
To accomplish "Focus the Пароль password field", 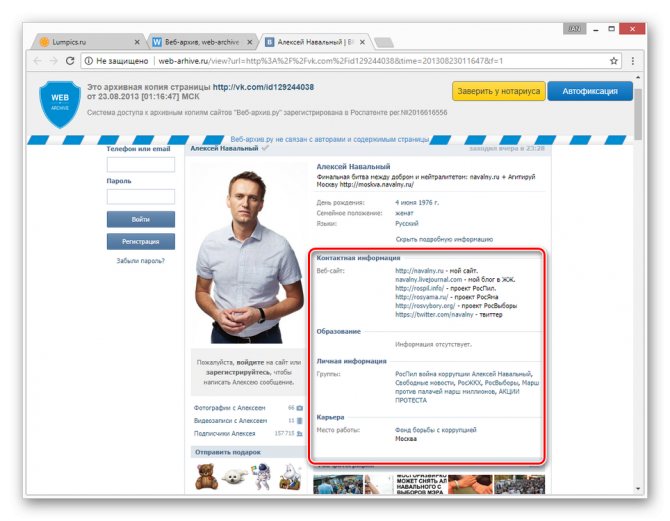I will [141, 197].
